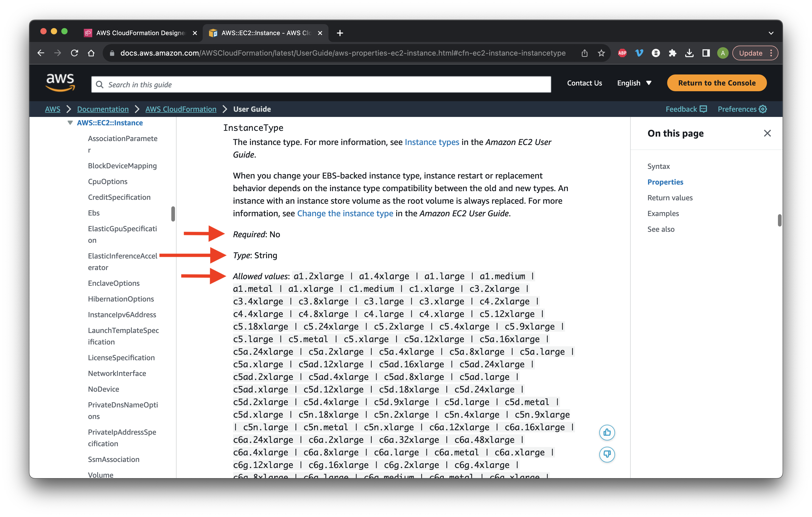Open NoDevice in sidebar
The height and width of the screenshot is (517, 812).
coord(103,389)
